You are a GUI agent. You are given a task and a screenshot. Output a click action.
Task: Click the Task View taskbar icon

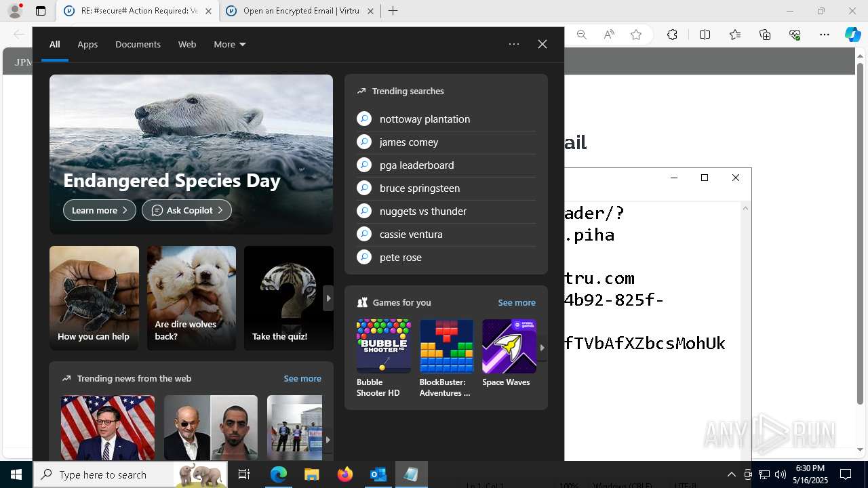[244, 474]
